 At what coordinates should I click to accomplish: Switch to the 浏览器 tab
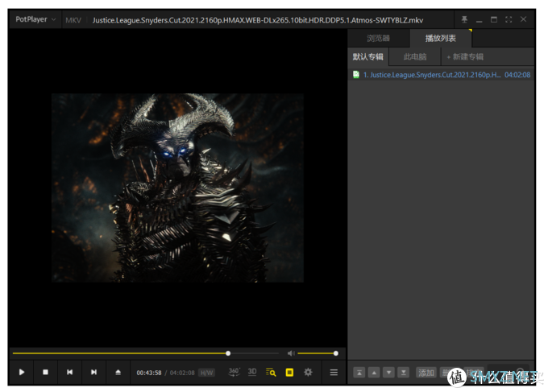(x=378, y=38)
